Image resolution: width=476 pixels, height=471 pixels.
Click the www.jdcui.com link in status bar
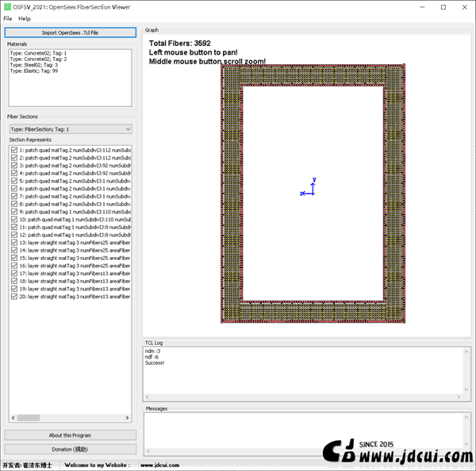tap(159, 465)
